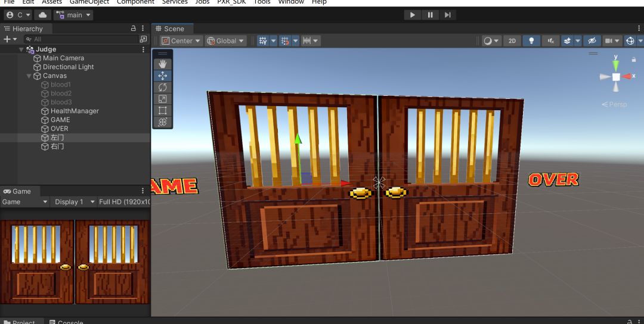The image size is (644, 324).
Task: Select the Transform tool
Action: point(163,122)
